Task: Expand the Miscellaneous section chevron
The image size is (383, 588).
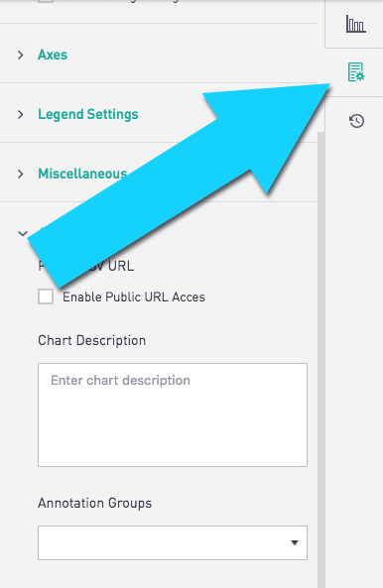Action: [21, 174]
